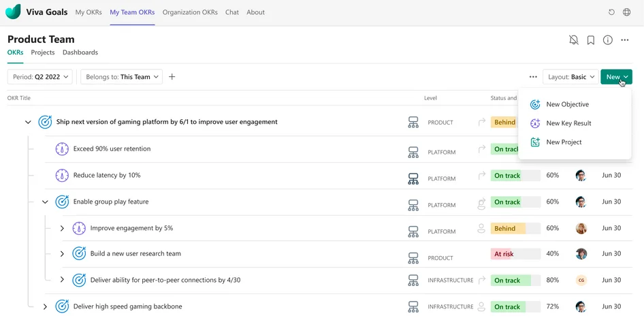Click the add filter plus icon

click(172, 77)
